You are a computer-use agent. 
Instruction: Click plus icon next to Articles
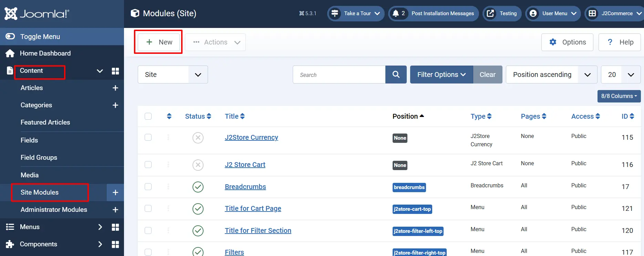pos(115,88)
